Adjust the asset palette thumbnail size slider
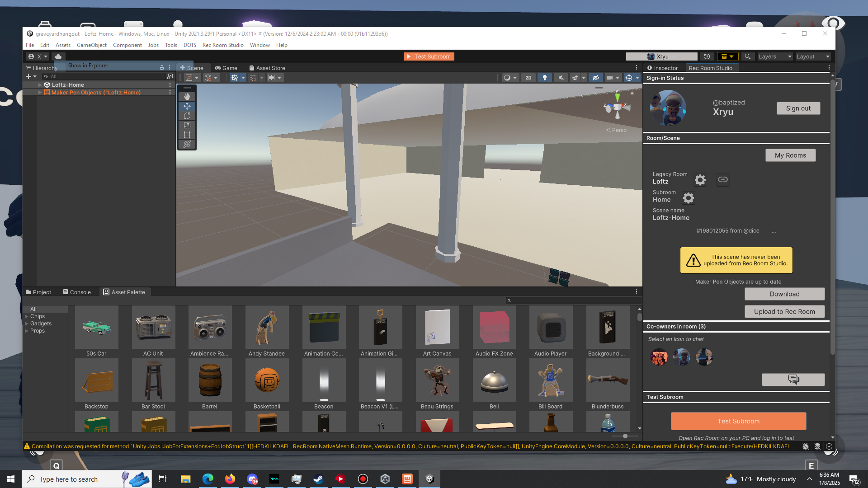This screenshot has width=868, height=488. pyautogui.click(x=625, y=436)
